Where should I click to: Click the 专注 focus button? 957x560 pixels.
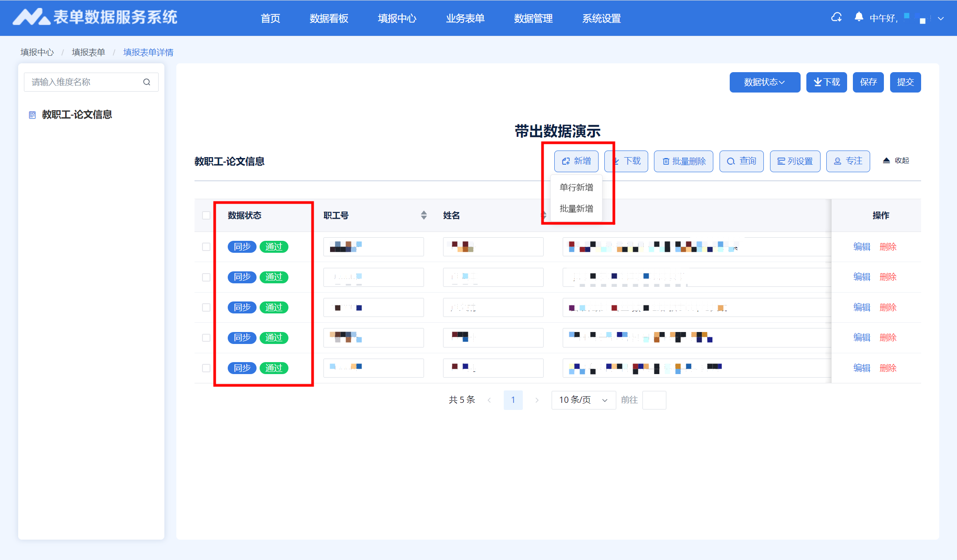point(848,161)
